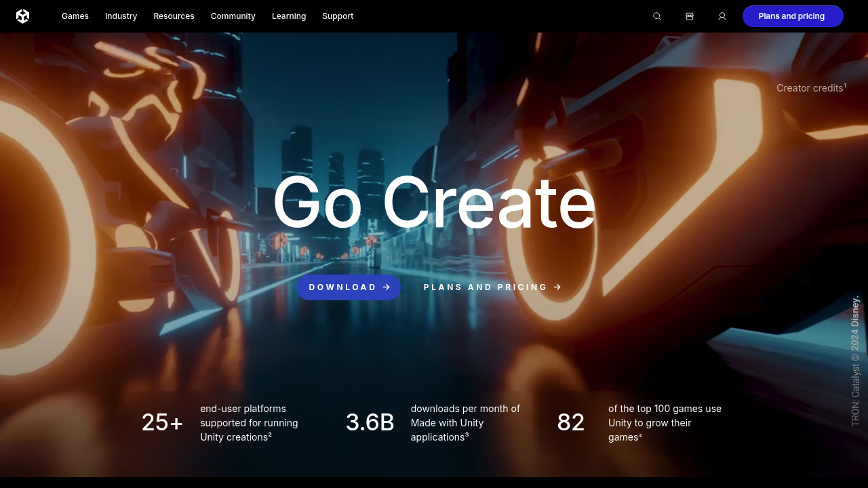Click the TRON: Catalyst copyright vertical text
This screenshot has height=488, width=868.
click(856, 361)
